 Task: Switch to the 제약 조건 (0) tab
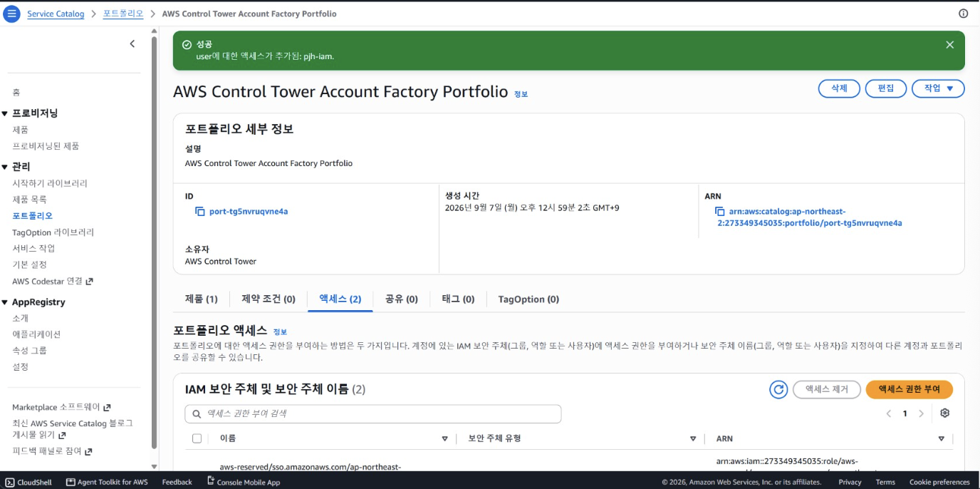(269, 299)
